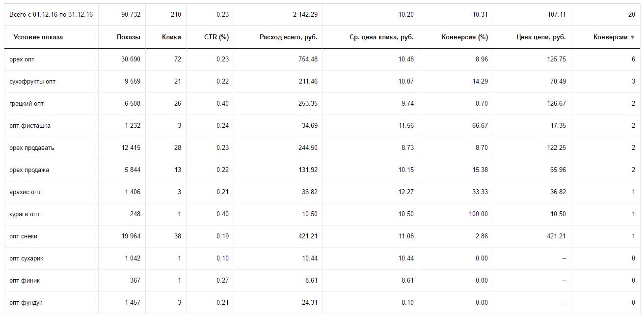The height and width of the screenshot is (317, 644).
Task: Click the CTR (%) column header
Action: (x=216, y=37)
